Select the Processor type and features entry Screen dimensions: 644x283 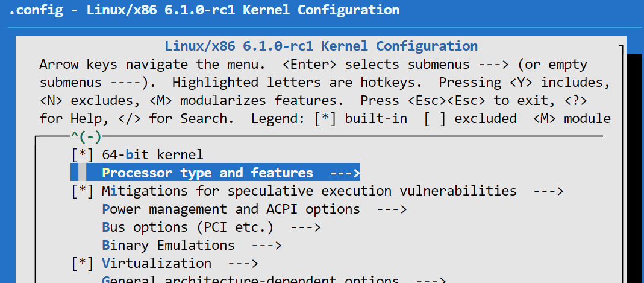(x=208, y=173)
